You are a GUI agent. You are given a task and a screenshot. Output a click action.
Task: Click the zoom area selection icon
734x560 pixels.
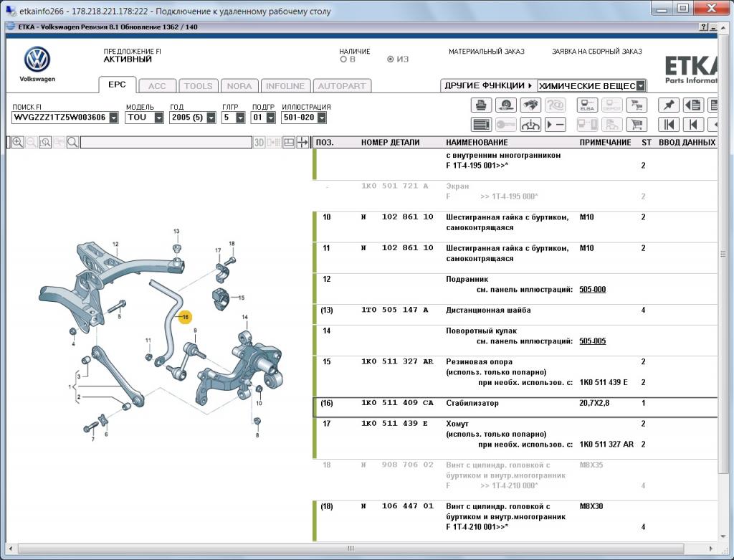click(x=45, y=143)
